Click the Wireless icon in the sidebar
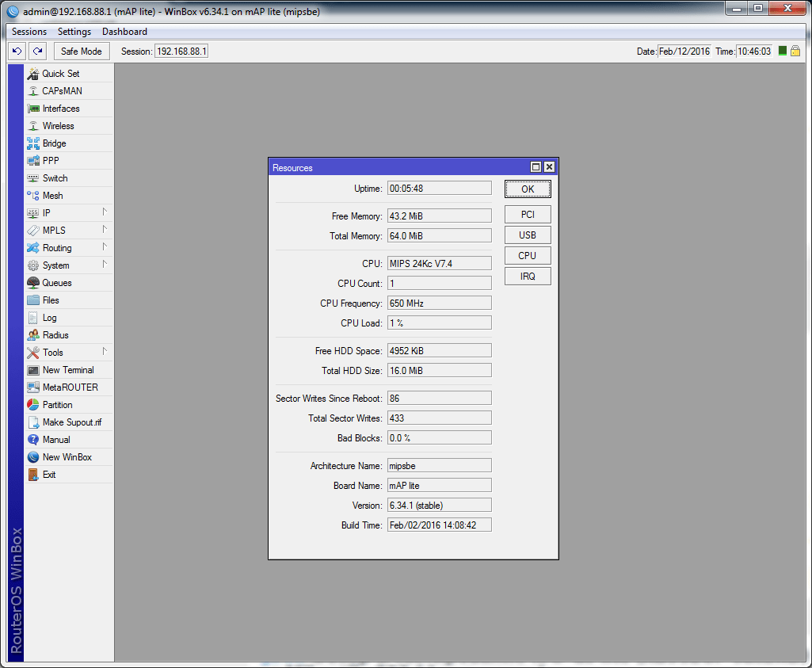 (33, 126)
